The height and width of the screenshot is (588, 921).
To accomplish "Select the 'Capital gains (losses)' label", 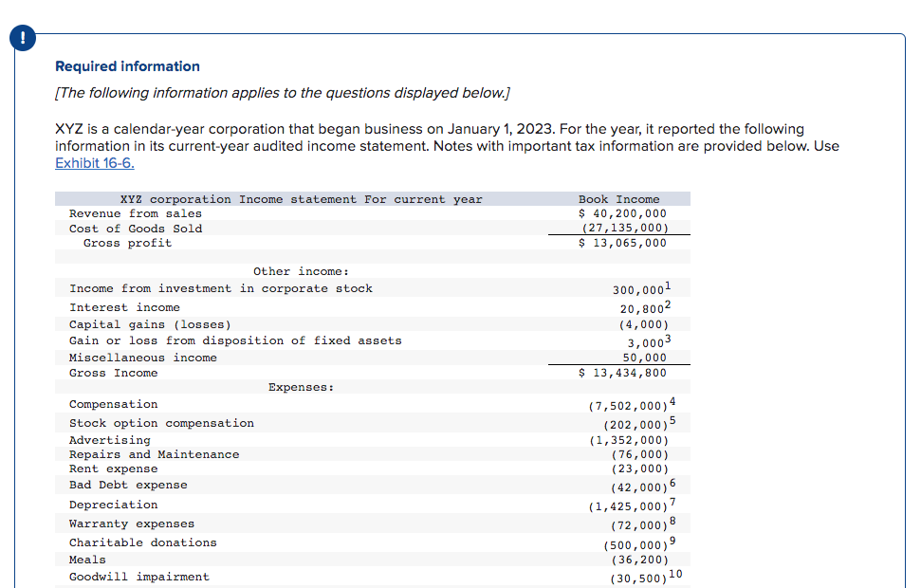I will click(151, 324).
